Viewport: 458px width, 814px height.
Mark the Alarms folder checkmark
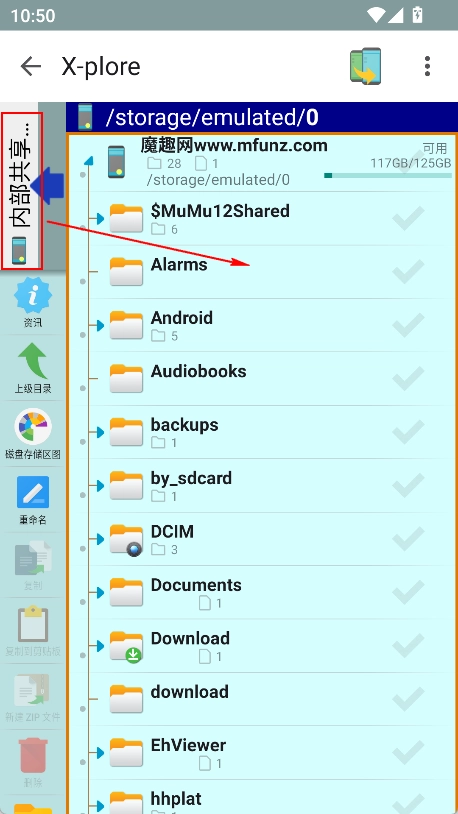[x=408, y=272]
